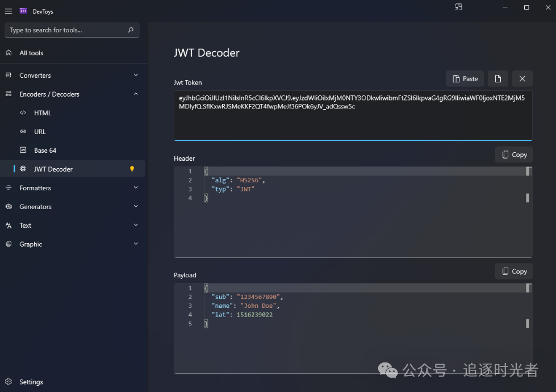Screen dimensions: 556x392
Task: Click the hamburger navigation menu icon
Action: coord(9,11)
